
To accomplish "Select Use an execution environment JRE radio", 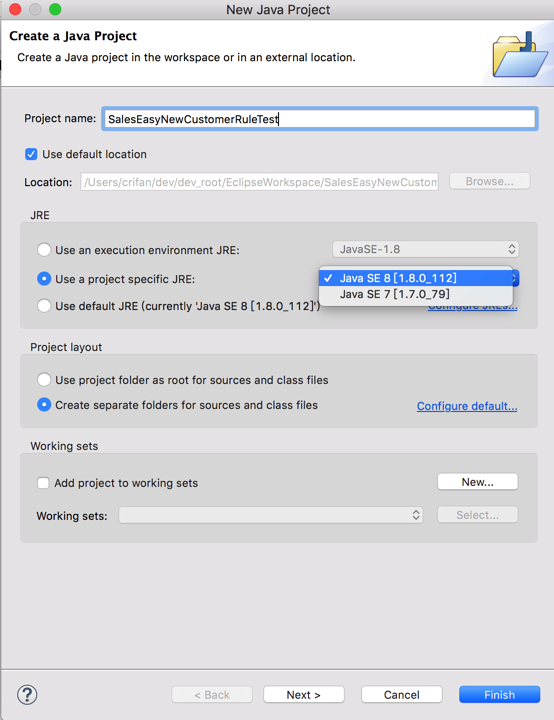I will point(44,250).
